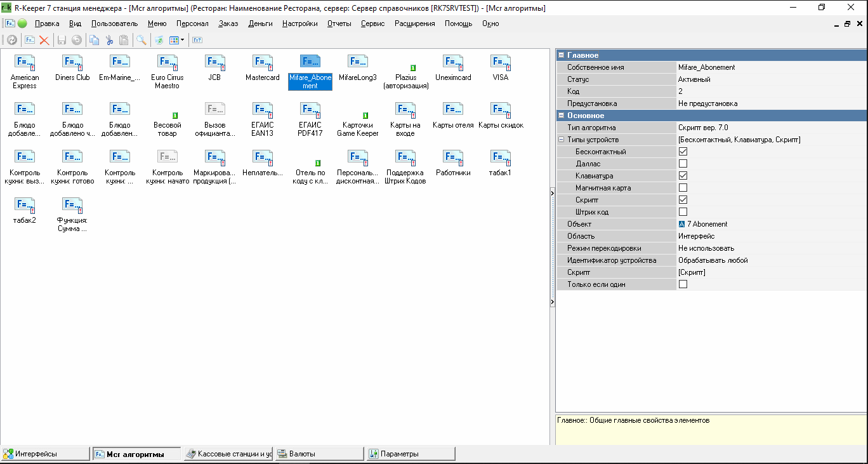
Task: Open the Область value Интерфейс
Action: click(772, 236)
